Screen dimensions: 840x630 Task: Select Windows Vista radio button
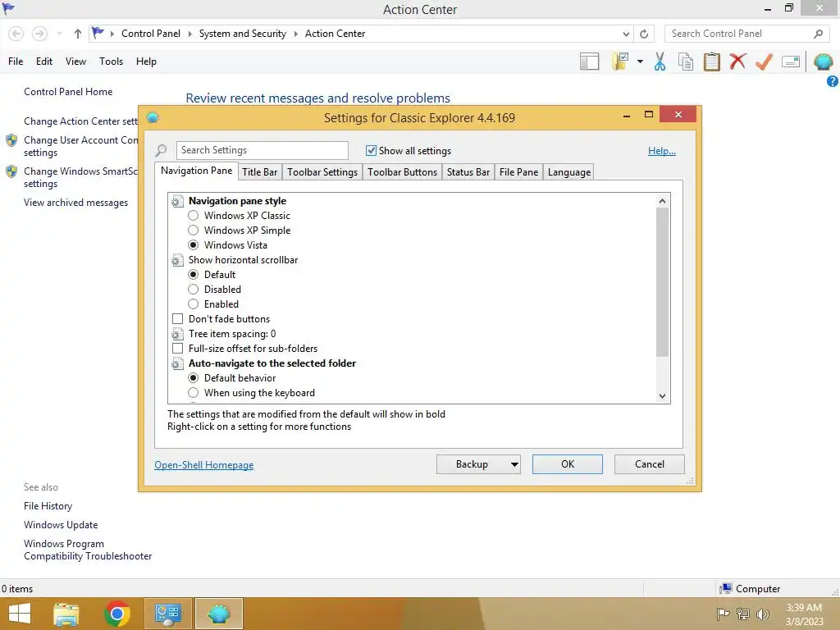click(194, 244)
